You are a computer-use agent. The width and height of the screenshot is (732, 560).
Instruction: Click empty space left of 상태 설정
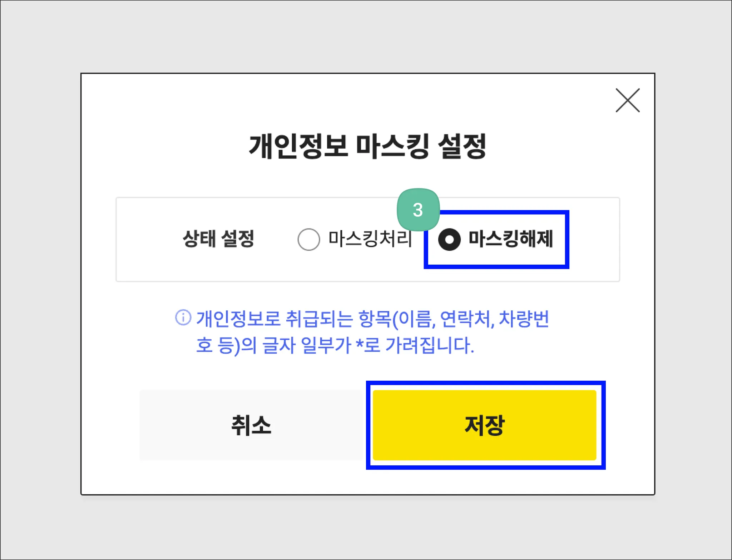pyautogui.click(x=147, y=239)
